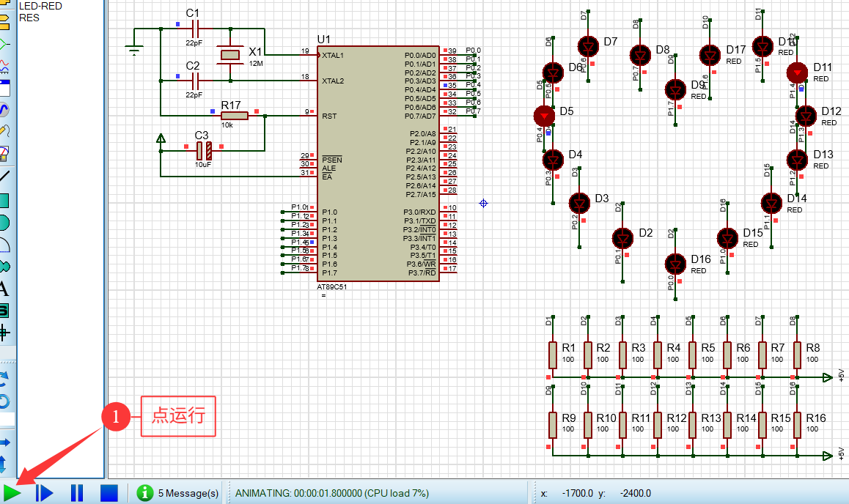849x504 pixels.
Task: Select capacitor C2 on the schematic
Action: click(x=196, y=81)
